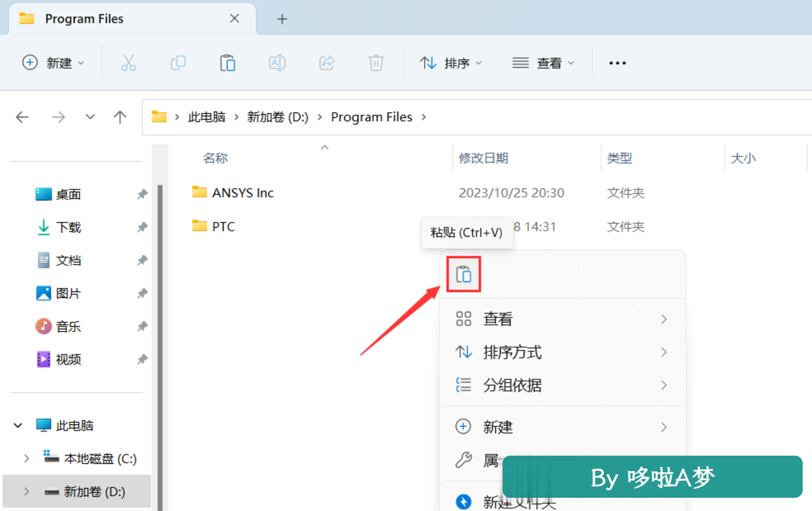812x511 pixels.
Task: Click the Copy icon in toolbar
Action: (178, 63)
